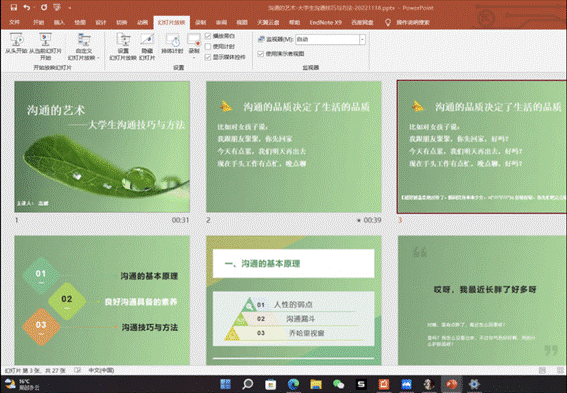Open Set Up Slide Show (设置幻灯片放映)
This screenshot has height=393, width=567.
[123, 46]
